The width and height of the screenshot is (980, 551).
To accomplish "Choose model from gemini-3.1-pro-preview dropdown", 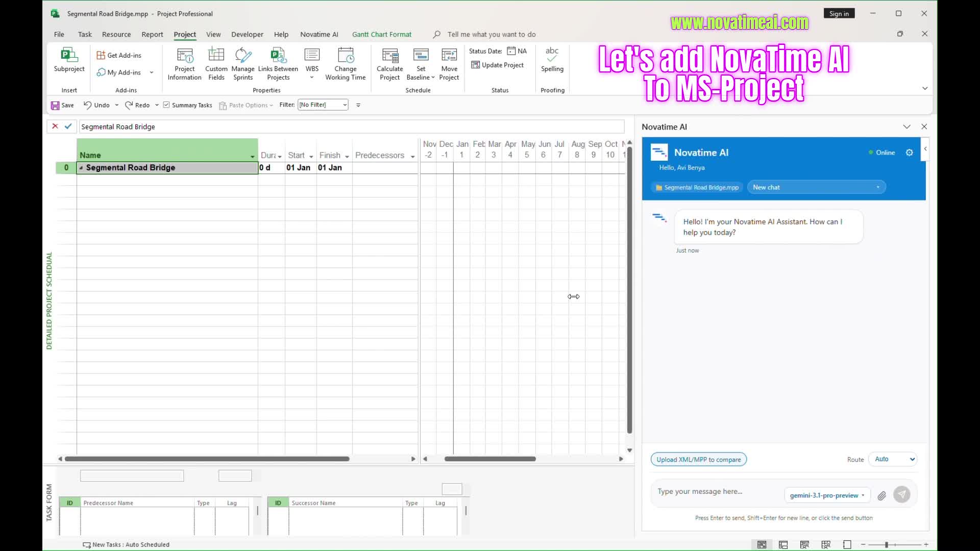I will click(827, 495).
